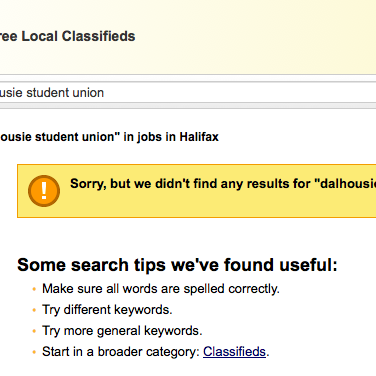The width and height of the screenshot is (376, 376).
Task: Click the "Make sure all words are spelled correctly" tip
Action: [x=161, y=289]
